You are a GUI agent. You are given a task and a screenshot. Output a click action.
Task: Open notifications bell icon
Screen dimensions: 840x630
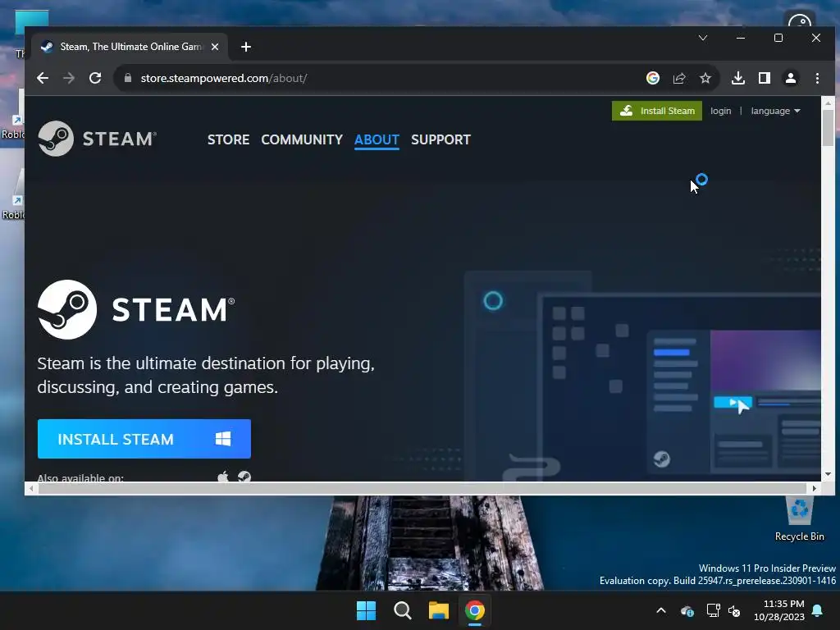[818, 610]
